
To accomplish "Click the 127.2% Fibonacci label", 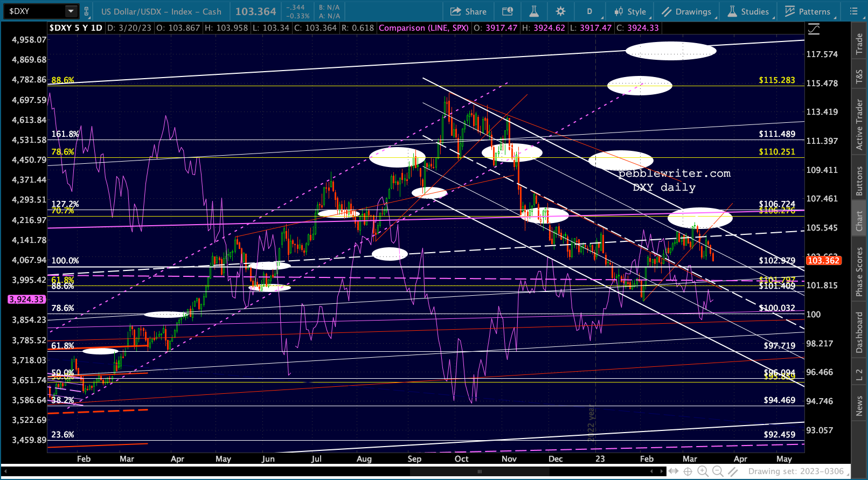I will point(65,204).
